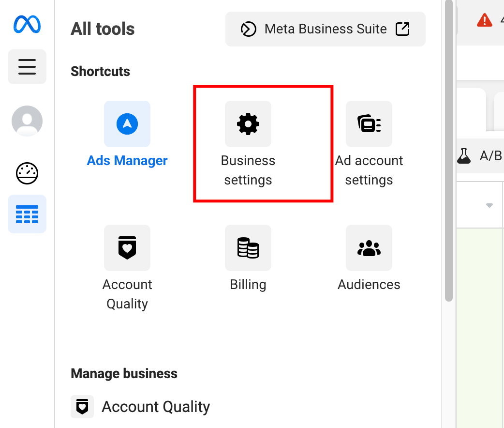Click the Meta logo icon

(x=27, y=24)
